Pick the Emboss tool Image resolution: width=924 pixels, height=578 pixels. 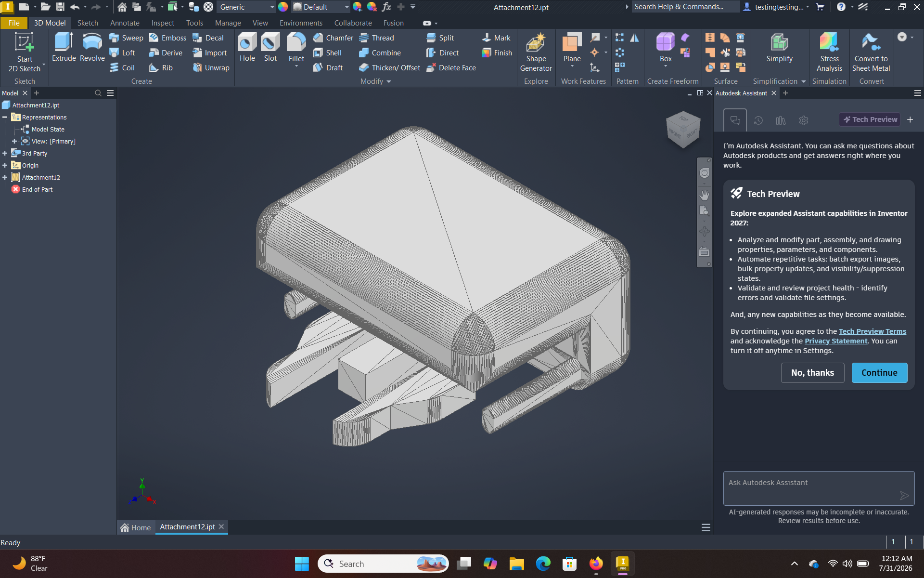[x=167, y=38]
